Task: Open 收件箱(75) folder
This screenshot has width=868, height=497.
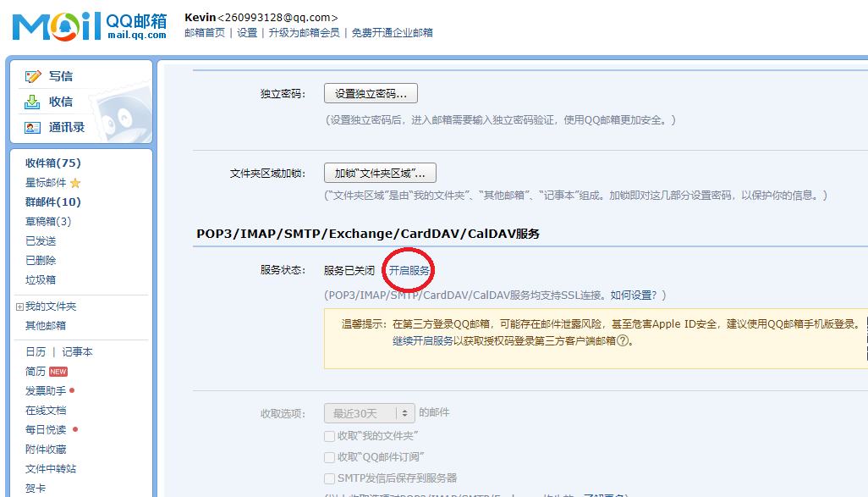Action: pyautogui.click(x=52, y=163)
